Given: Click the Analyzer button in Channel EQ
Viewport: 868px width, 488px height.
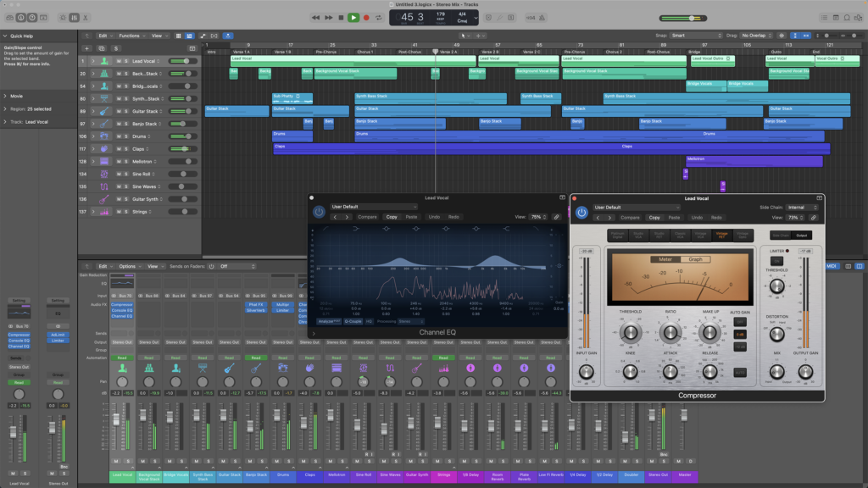Looking at the screenshot, I should point(329,321).
